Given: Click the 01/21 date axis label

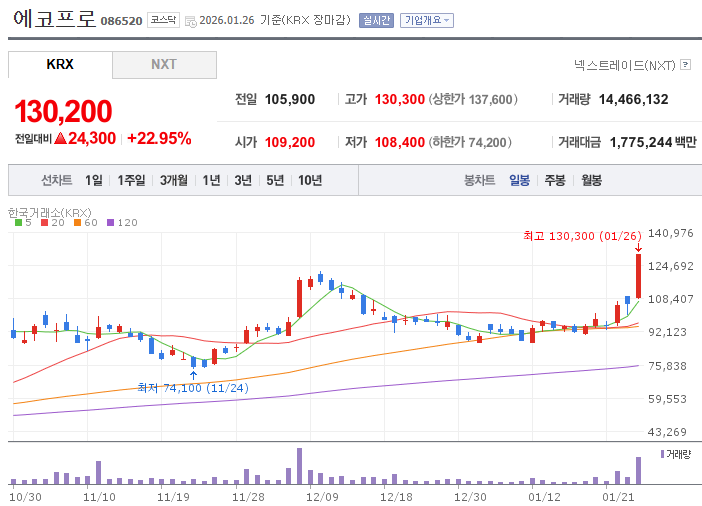Looking at the screenshot, I should (618, 497).
